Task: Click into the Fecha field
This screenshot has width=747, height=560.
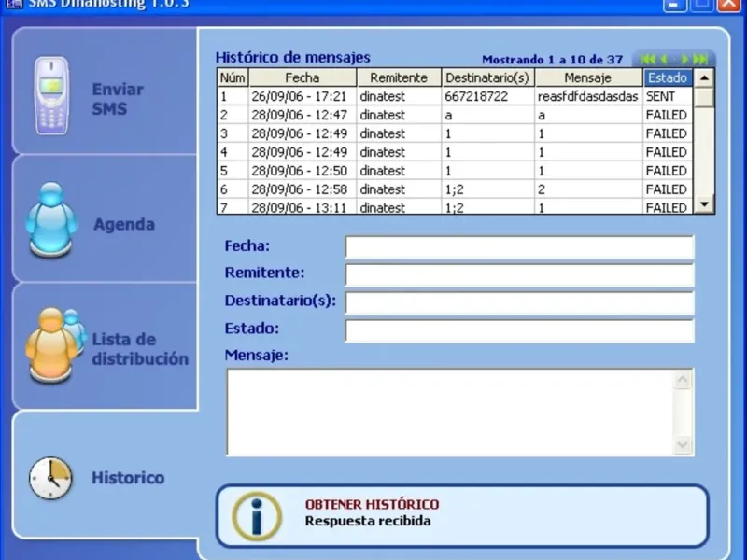Action: click(519, 247)
